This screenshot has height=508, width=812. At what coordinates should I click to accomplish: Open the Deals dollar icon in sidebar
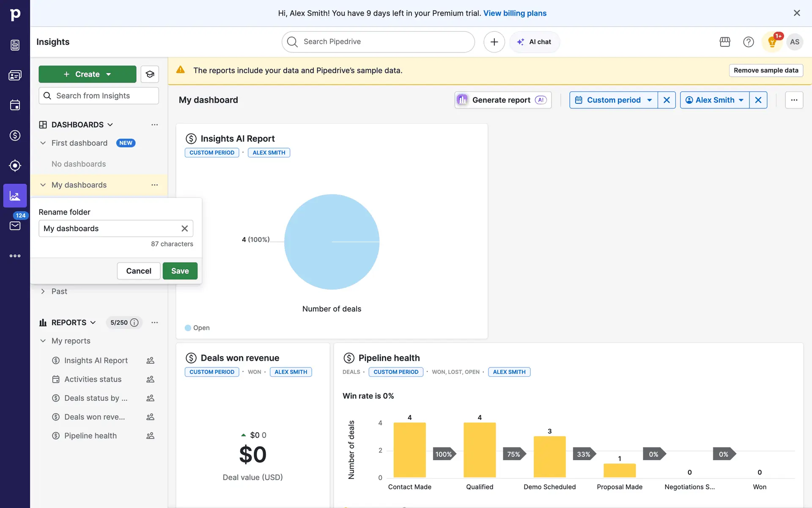(x=15, y=135)
